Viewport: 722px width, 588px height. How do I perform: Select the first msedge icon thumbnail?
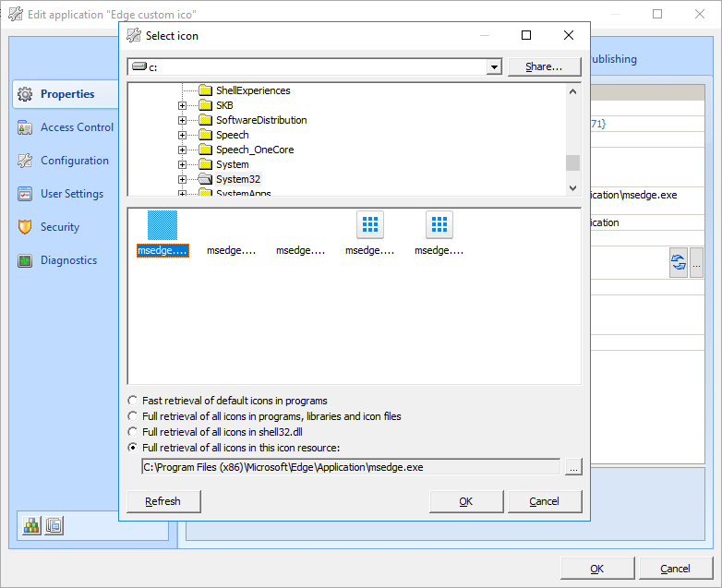[162, 226]
